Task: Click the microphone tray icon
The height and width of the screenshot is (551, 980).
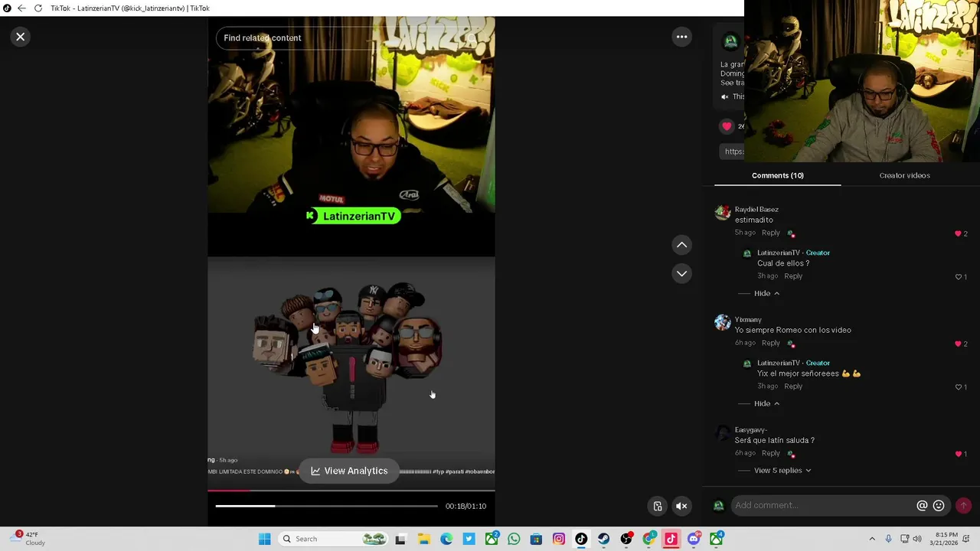Action: tap(888, 539)
